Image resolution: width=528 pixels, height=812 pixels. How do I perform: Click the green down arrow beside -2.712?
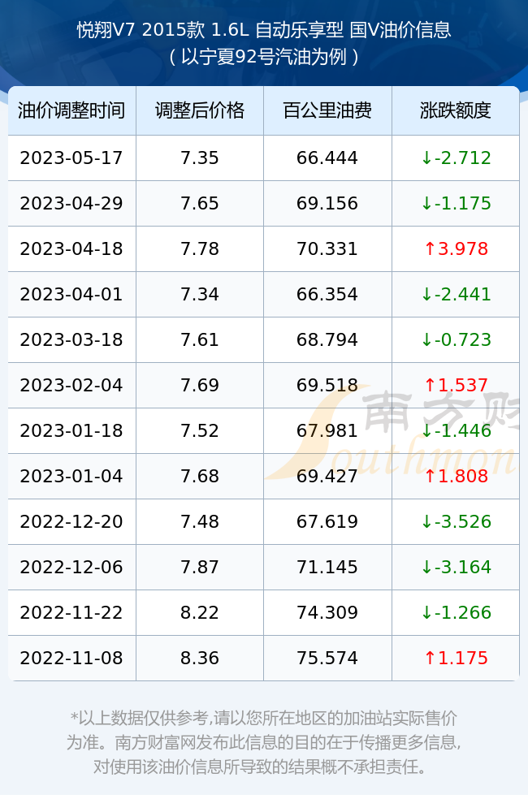click(426, 158)
